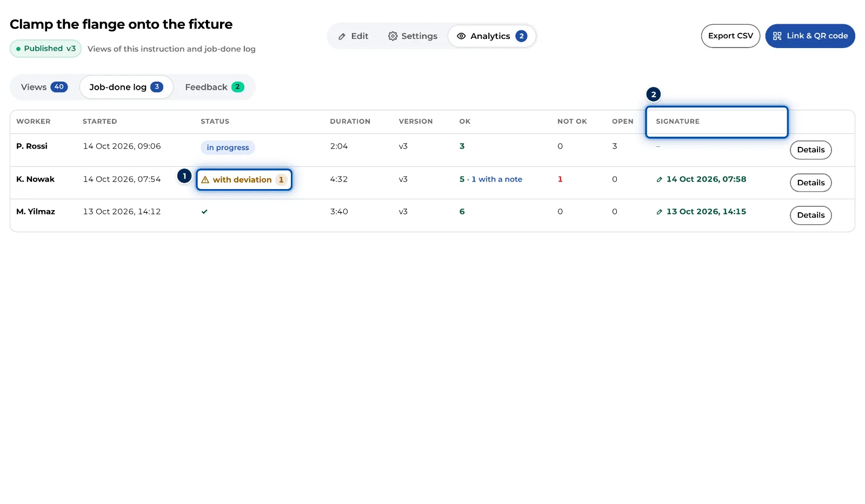Open the Settings tab
The height and width of the screenshot is (504, 865).
pos(412,36)
